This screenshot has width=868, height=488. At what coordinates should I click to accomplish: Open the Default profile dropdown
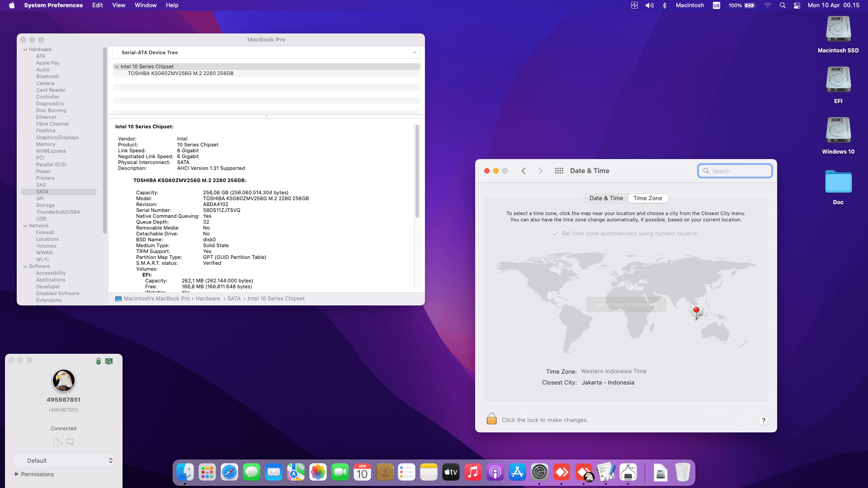(x=64, y=460)
